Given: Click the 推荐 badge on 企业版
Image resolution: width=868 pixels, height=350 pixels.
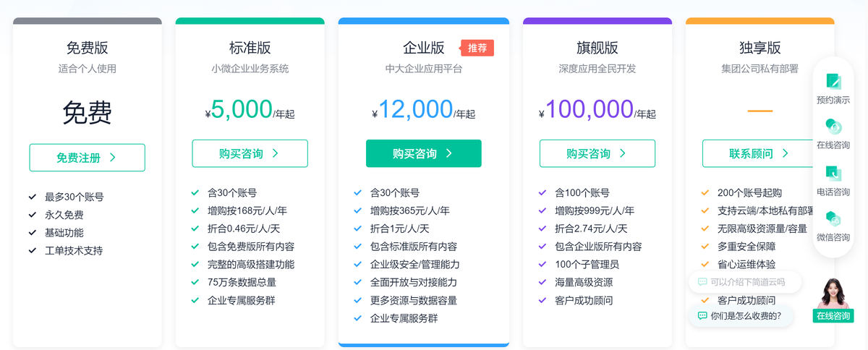Looking at the screenshot, I should [x=477, y=48].
